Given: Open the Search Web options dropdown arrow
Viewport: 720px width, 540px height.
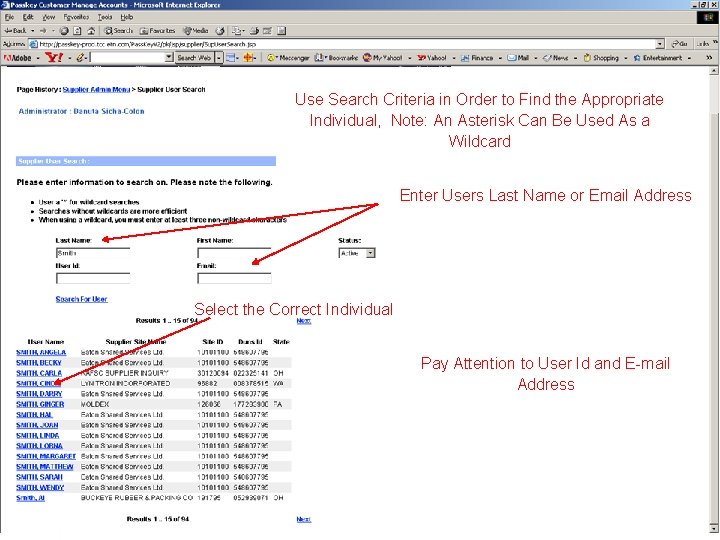Looking at the screenshot, I should click(x=219, y=58).
